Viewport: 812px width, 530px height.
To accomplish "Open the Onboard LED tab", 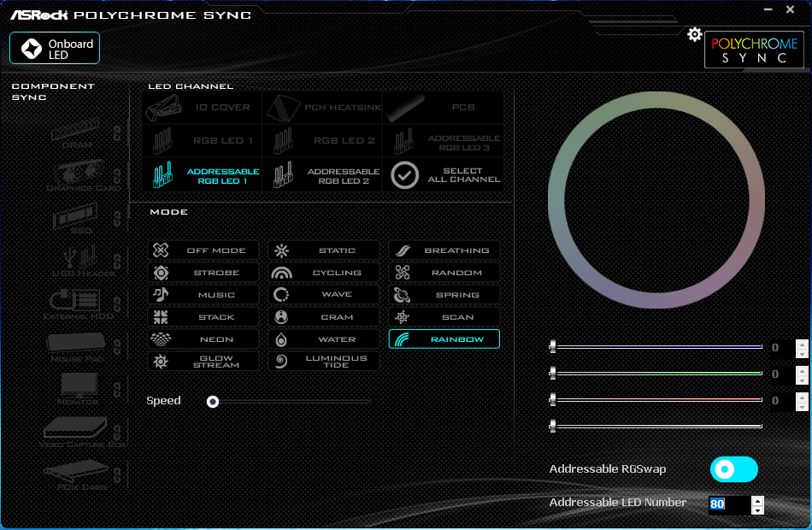I will (x=55, y=48).
